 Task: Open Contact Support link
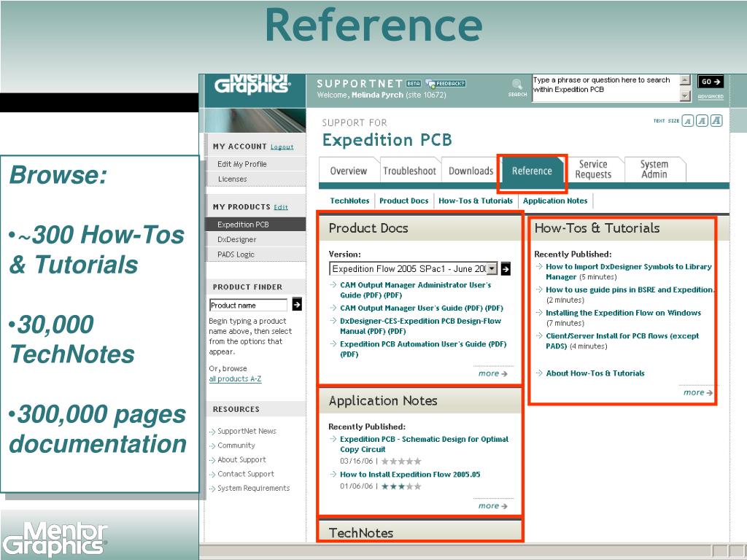246,474
